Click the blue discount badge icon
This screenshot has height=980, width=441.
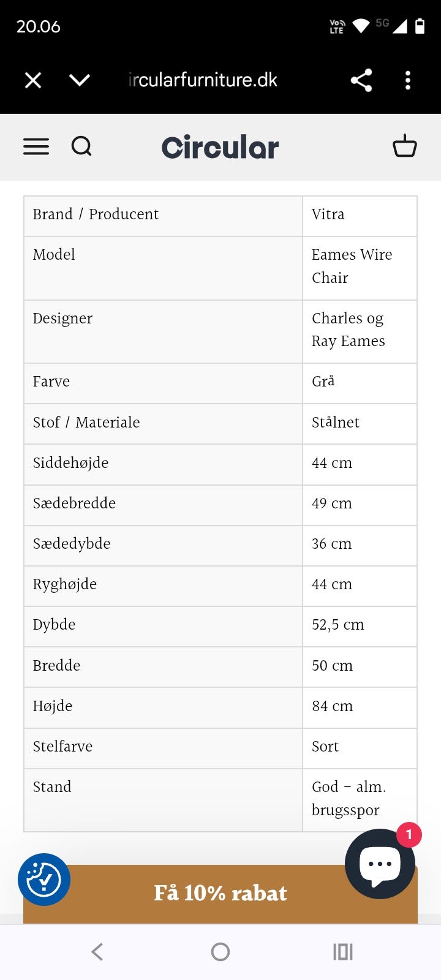44,879
